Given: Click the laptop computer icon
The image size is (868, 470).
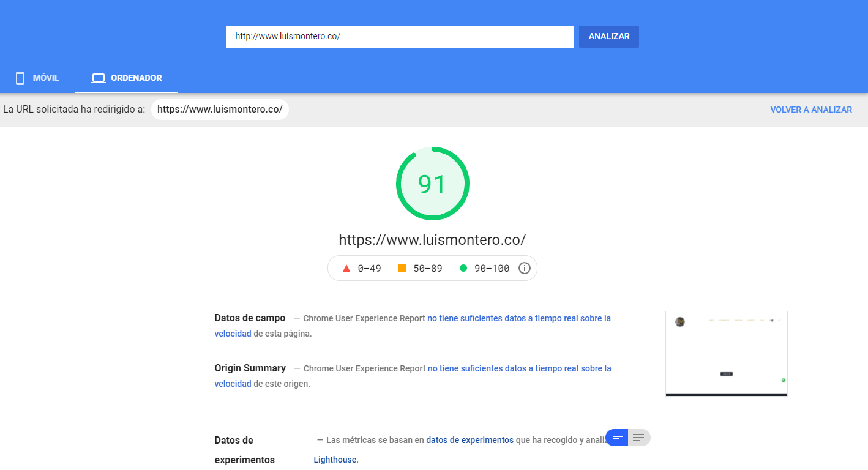Looking at the screenshot, I should [98, 78].
